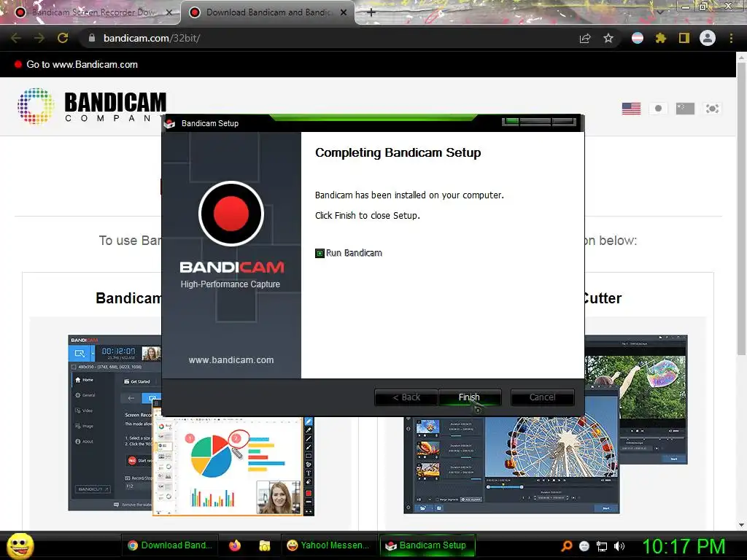Open a new browser tab

click(371, 13)
